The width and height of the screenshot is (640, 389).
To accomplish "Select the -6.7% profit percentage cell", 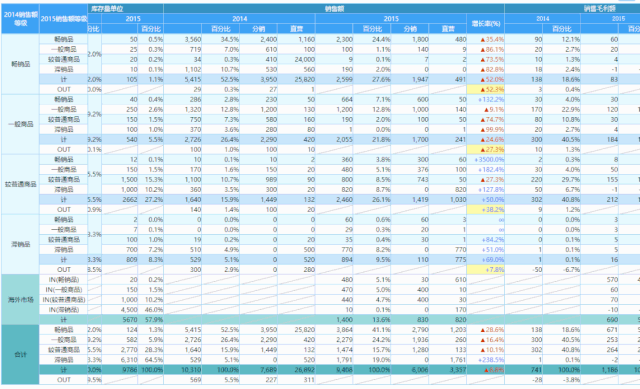I will tap(562, 269).
